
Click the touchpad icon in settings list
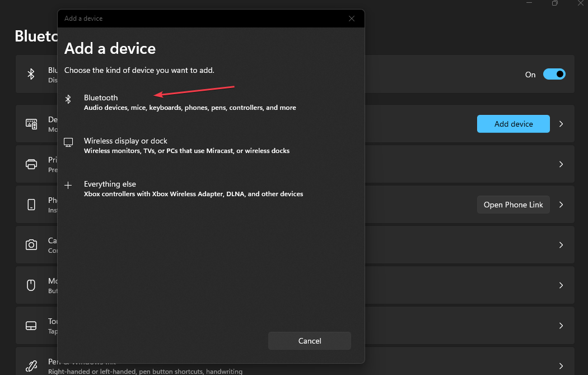coord(31,326)
